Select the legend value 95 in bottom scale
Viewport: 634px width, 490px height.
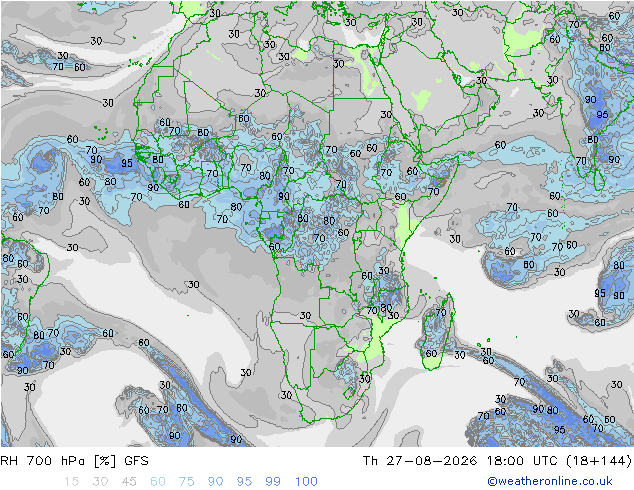[x=244, y=481]
